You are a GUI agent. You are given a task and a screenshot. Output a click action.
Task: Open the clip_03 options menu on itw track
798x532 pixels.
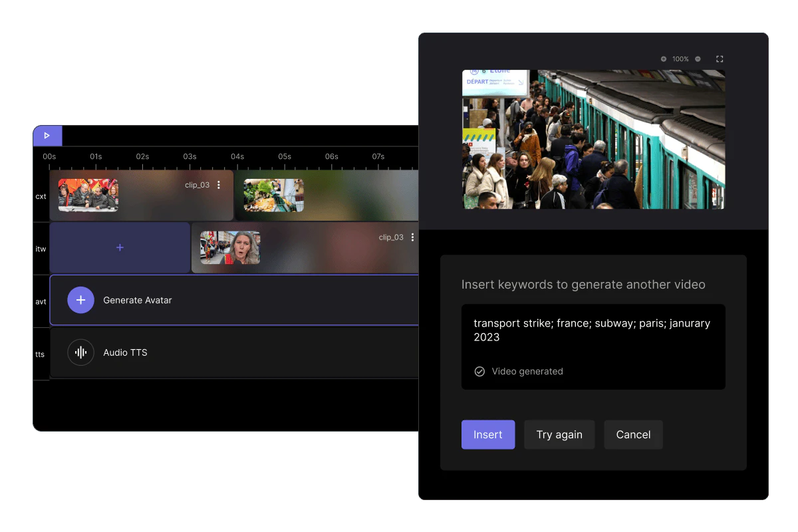412,237
